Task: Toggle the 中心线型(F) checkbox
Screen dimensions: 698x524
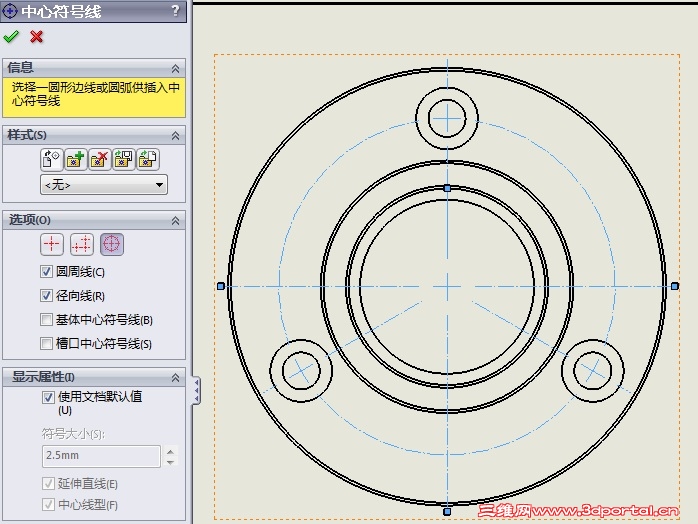Action: click(x=48, y=504)
